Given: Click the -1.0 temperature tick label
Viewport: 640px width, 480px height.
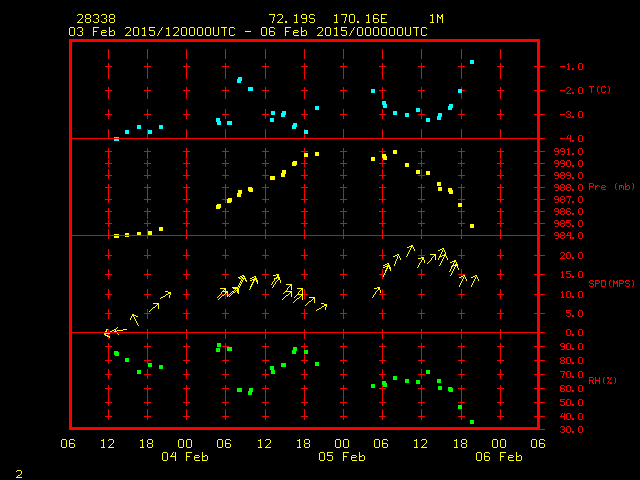Looking at the screenshot, I should click(572, 67).
